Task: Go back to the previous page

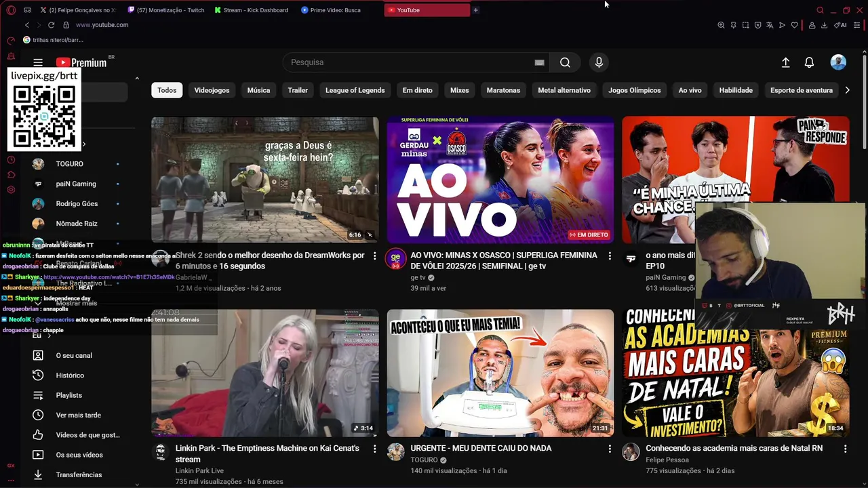Action: [27, 25]
